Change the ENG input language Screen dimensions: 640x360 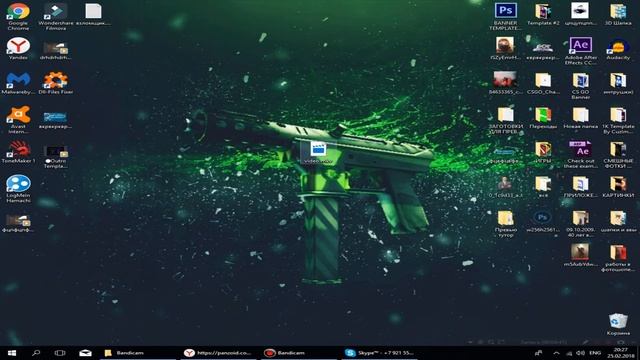tap(595, 353)
